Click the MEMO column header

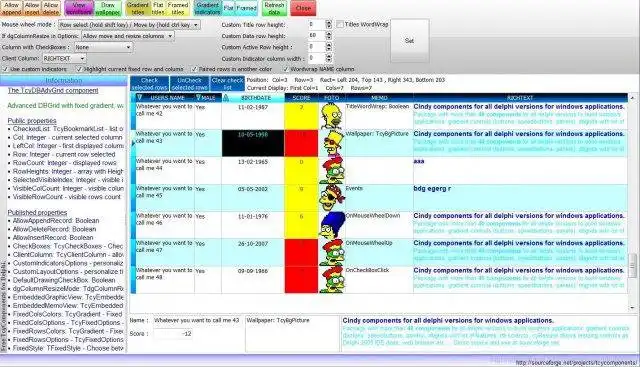click(x=379, y=98)
